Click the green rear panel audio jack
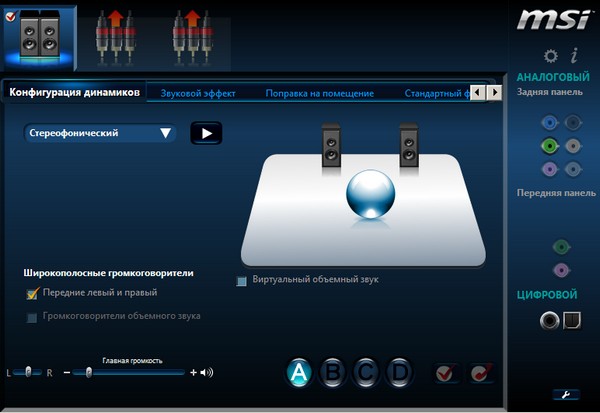Screen dimensions: 600x413 [548, 146]
